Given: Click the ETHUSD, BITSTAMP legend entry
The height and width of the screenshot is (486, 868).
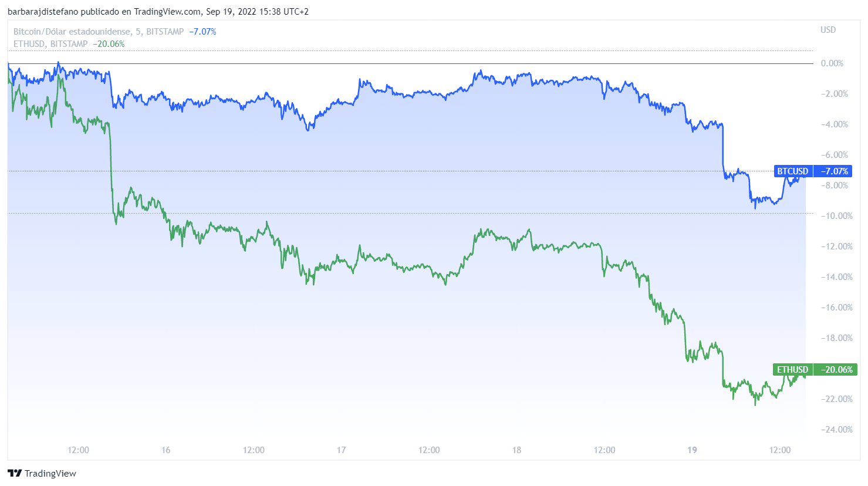Looking at the screenshot, I should [x=50, y=44].
